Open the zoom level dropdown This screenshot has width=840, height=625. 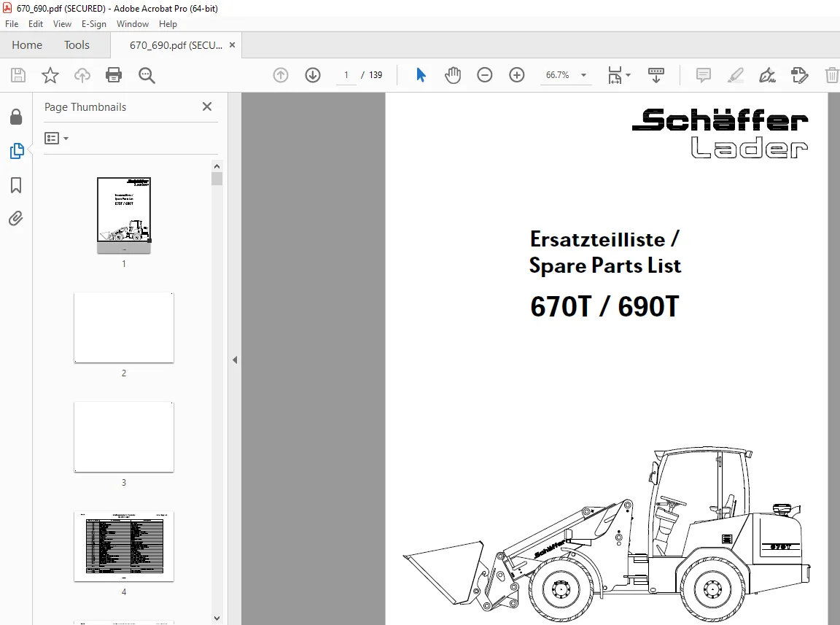[x=584, y=75]
